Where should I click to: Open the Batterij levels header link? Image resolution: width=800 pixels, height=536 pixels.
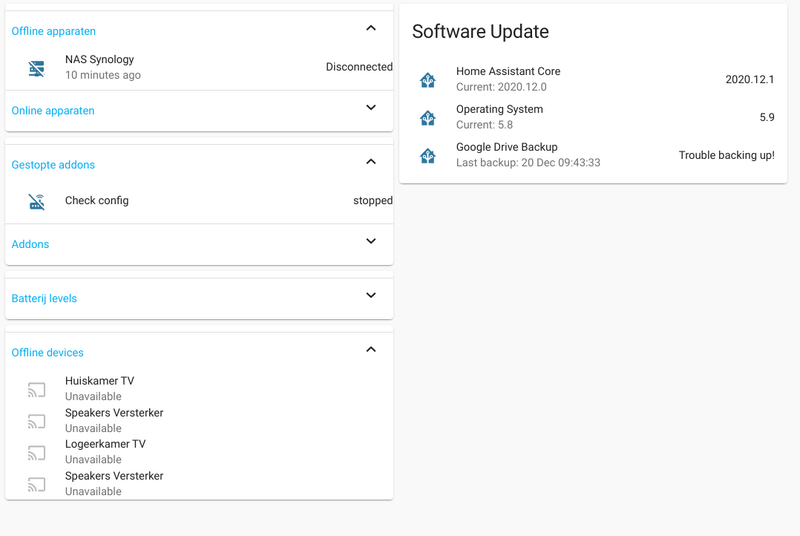point(44,299)
